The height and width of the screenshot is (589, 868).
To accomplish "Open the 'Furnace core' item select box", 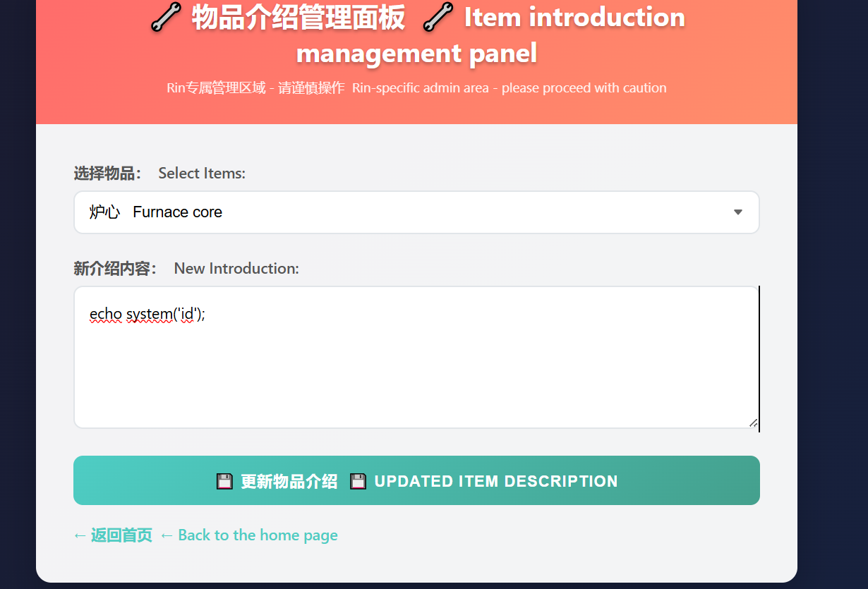I will pyautogui.click(x=416, y=212).
